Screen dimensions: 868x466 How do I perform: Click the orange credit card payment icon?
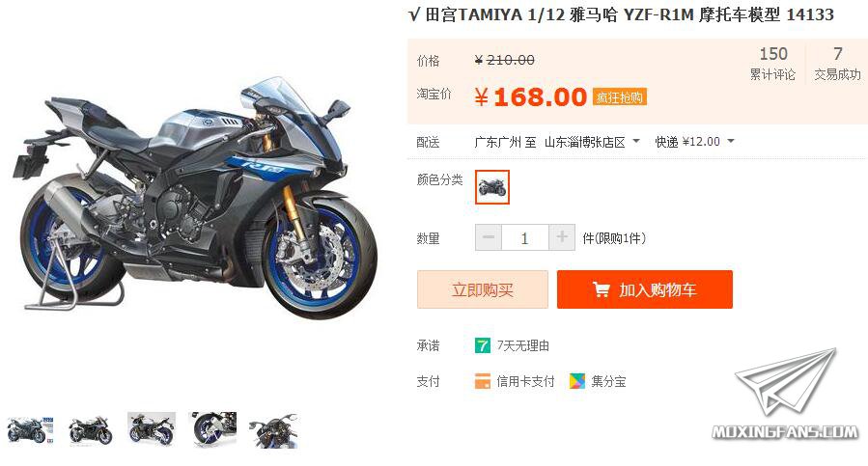[482, 381]
